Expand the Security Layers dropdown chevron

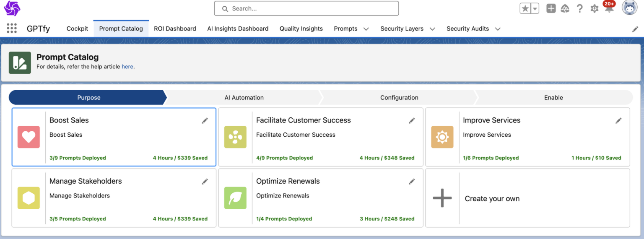pyautogui.click(x=432, y=29)
